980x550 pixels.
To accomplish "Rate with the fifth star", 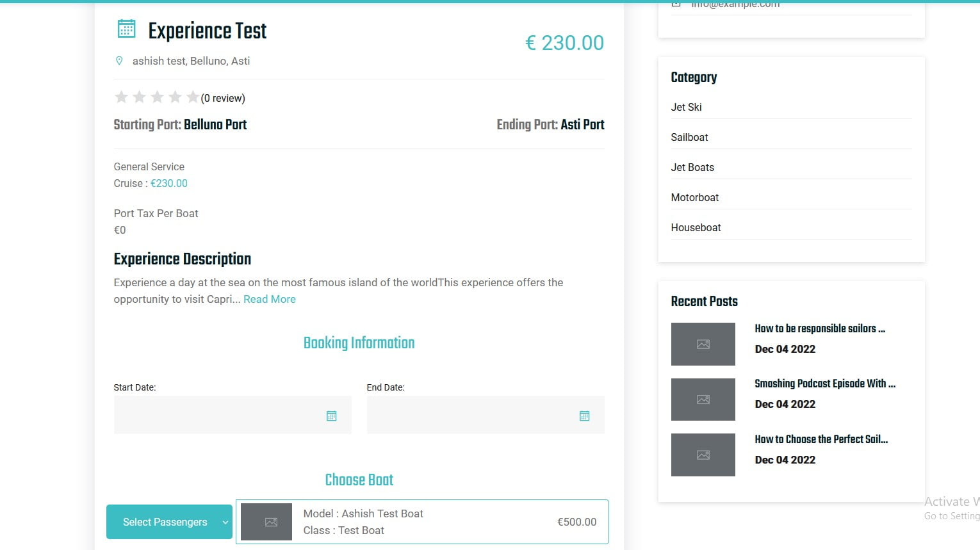I will coord(192,97).
